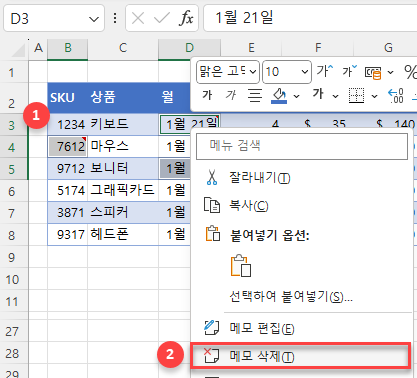Click cell with SKU 9317
Screen dimensions: 417x378
pos(68,235)
